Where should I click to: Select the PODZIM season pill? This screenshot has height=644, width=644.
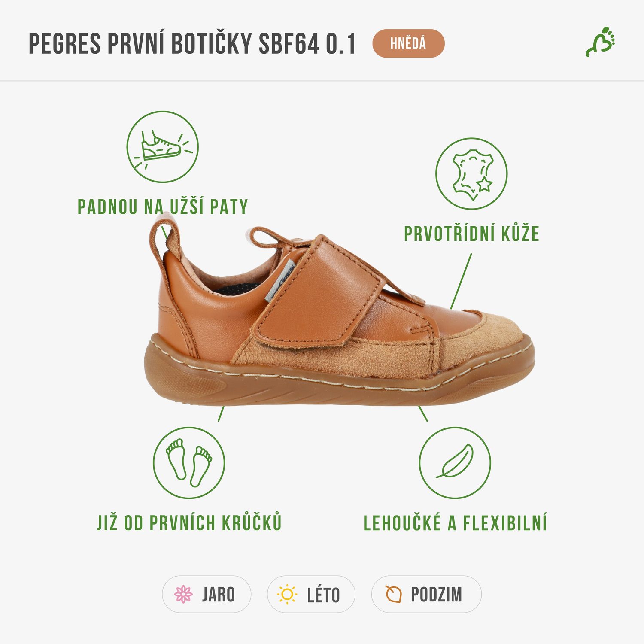tap(426, 594)
